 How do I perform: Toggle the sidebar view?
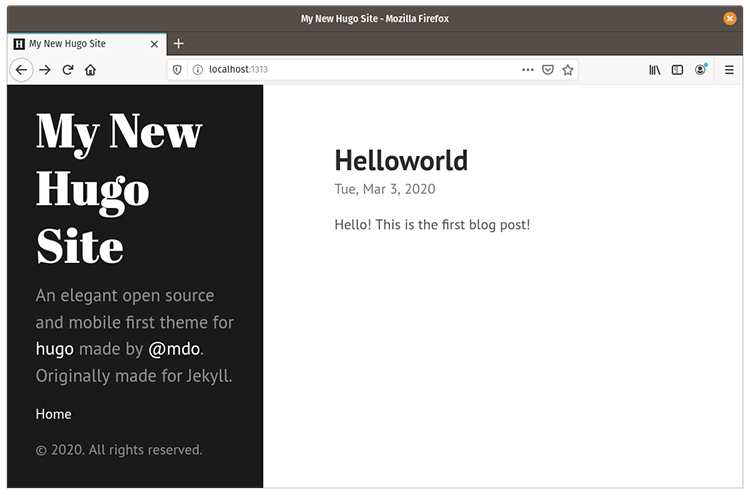pyautogui.click(x=677, y=70)
